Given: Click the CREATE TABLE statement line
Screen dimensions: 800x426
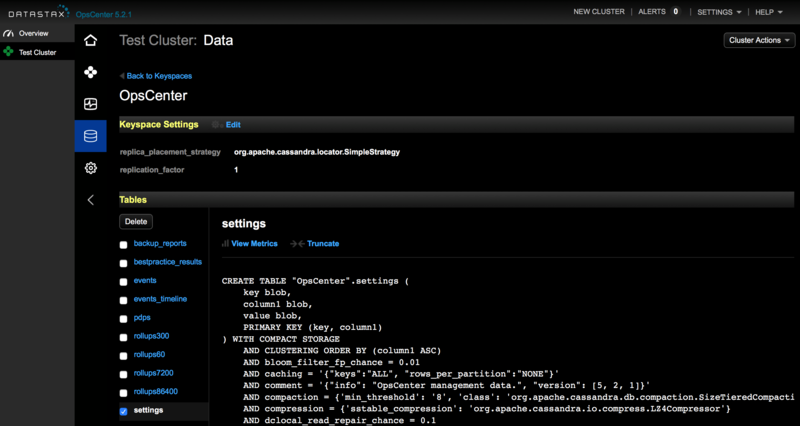Looking at the screenshot, I should click(315, 281).
